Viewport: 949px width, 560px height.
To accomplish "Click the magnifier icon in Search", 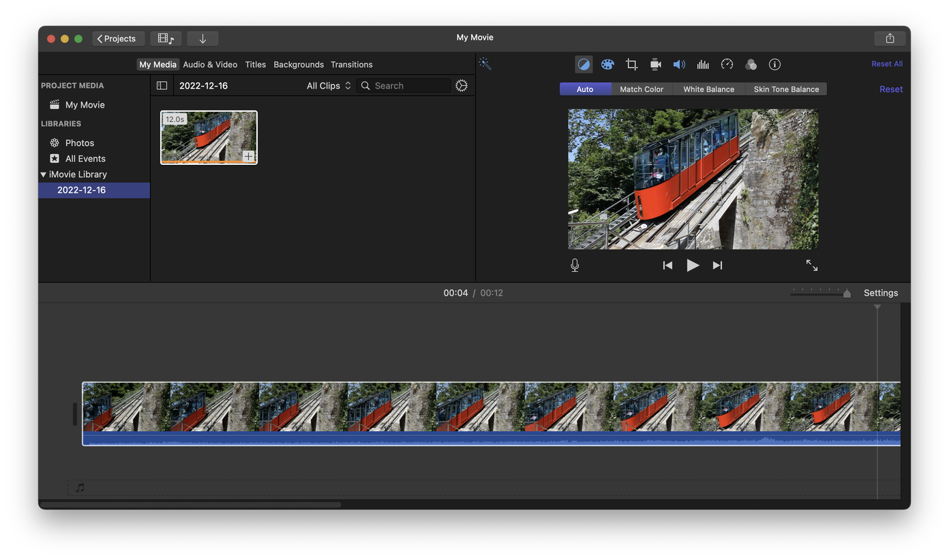I will coord(365,85).
